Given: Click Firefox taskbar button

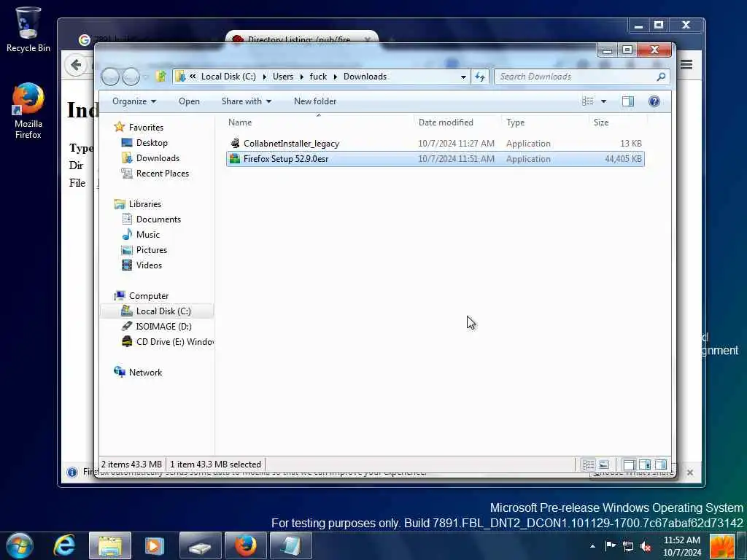Looking at the screenshot, I should (x=245, y=545).
